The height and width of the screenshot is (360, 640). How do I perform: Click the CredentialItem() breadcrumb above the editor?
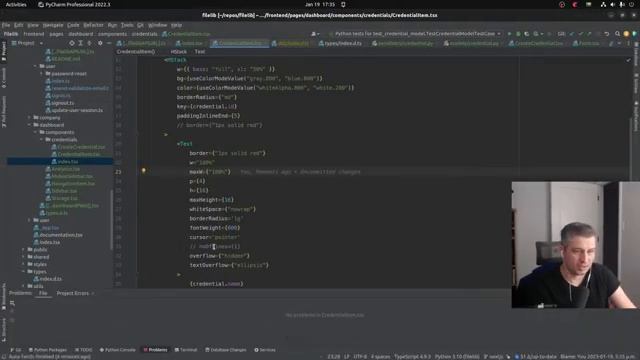pyautogui.click(x=136, y=52)
